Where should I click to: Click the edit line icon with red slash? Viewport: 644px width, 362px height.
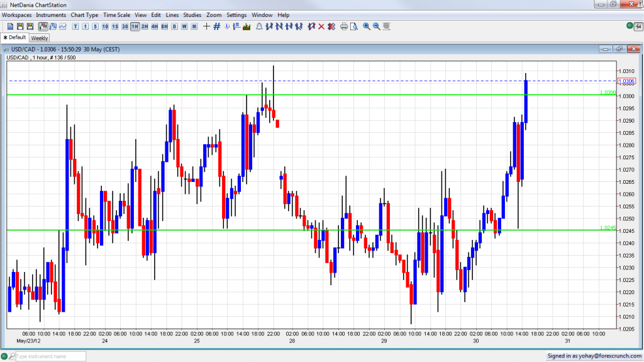click(311, 26)
